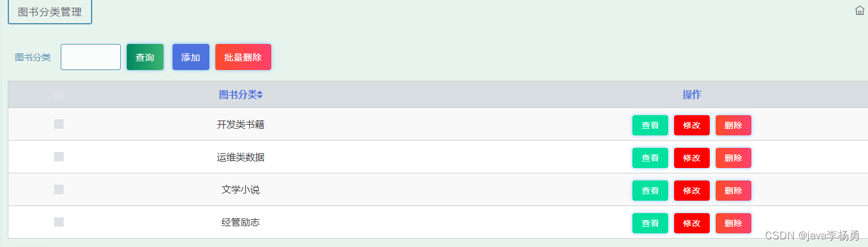
Task: Check the 开发类书籍 row checkbox
Action: coord(59,124)
